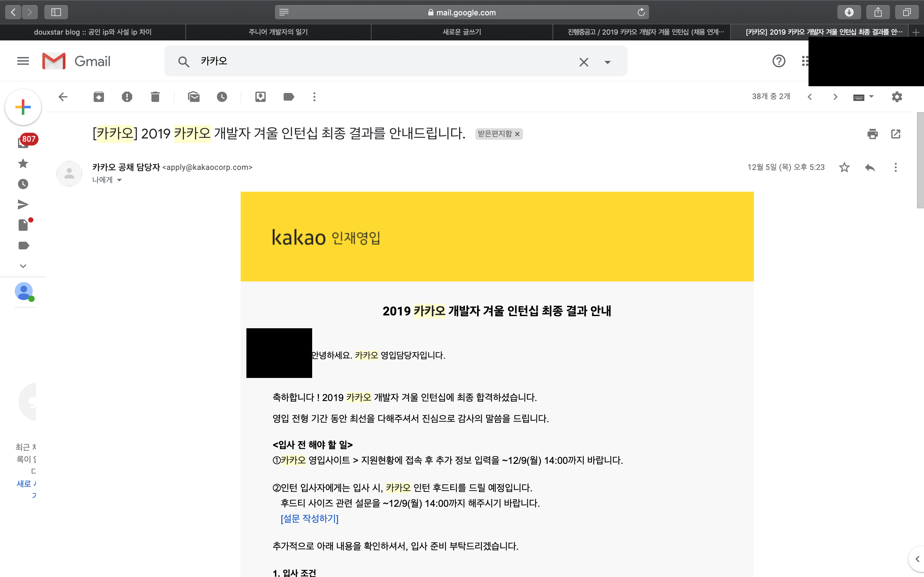Image resolution: width=924 pixels, height=577 pixels.
Task: Switch to the douxstar blog tab
Action: [93, 32]
